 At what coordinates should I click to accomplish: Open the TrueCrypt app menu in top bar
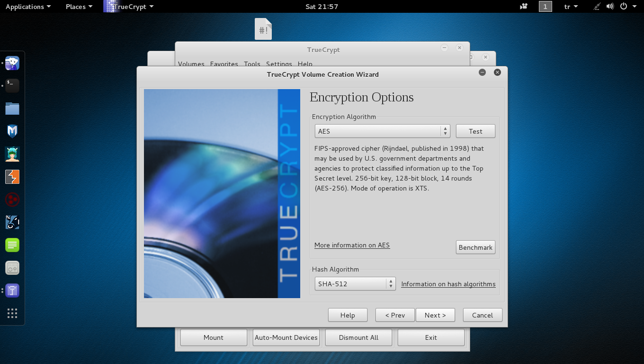coord(129,7)
